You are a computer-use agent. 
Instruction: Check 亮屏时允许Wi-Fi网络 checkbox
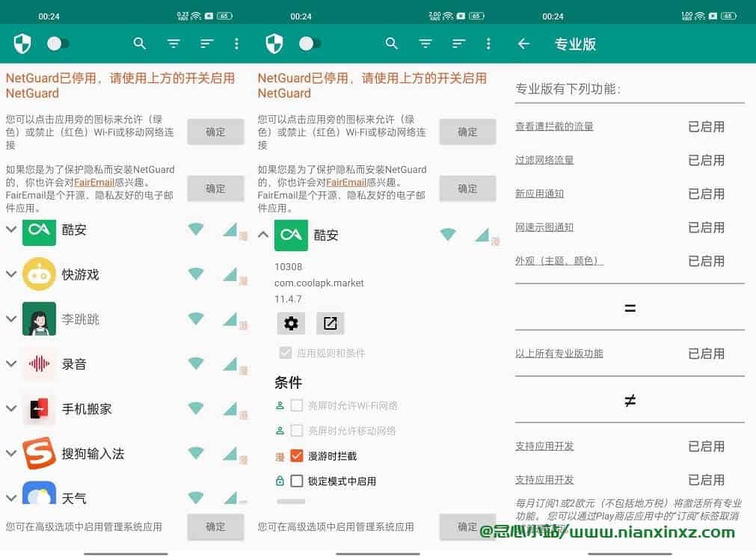[x=297, y=406]
